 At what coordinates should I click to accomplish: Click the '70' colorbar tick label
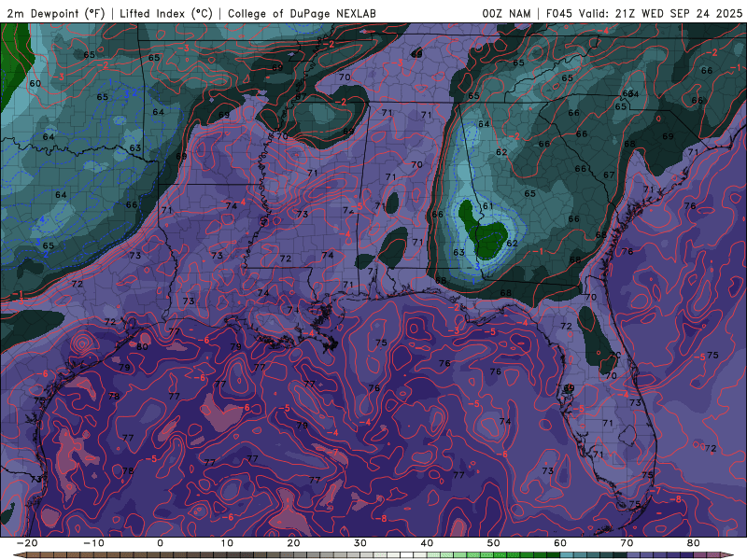click(627, 543)
